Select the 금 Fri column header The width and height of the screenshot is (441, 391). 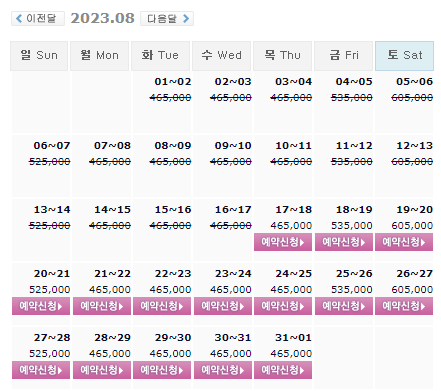pyautogui.click(x=343, y=56)
